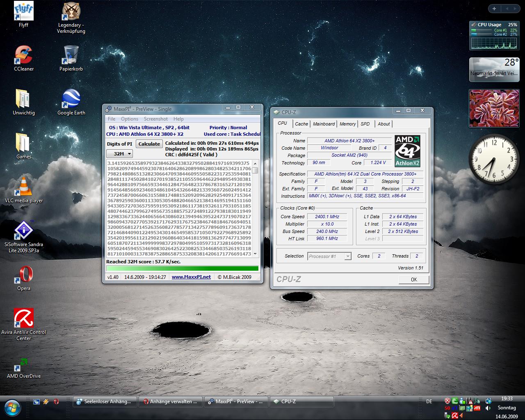Click the slideshow picture gadget

[x=494, y=108]
